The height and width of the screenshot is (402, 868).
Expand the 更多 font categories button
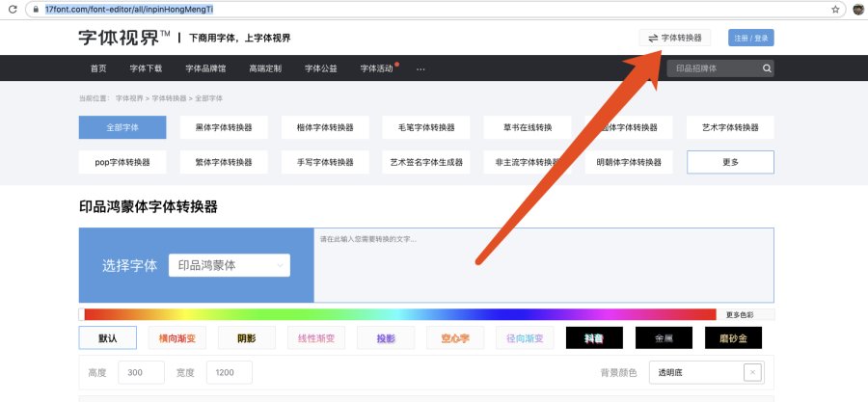[730, 162]
